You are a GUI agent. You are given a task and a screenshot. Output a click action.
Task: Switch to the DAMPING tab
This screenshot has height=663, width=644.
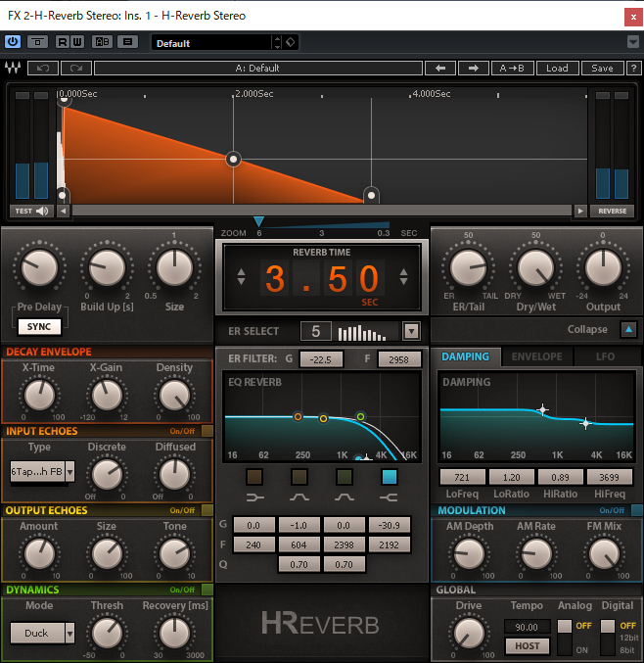click(465, 356)
